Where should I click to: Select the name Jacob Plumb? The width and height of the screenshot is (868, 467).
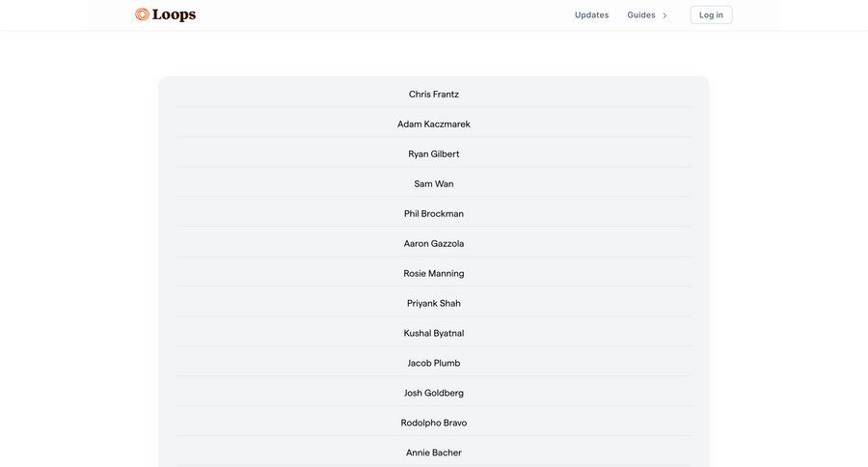[433, 364]
